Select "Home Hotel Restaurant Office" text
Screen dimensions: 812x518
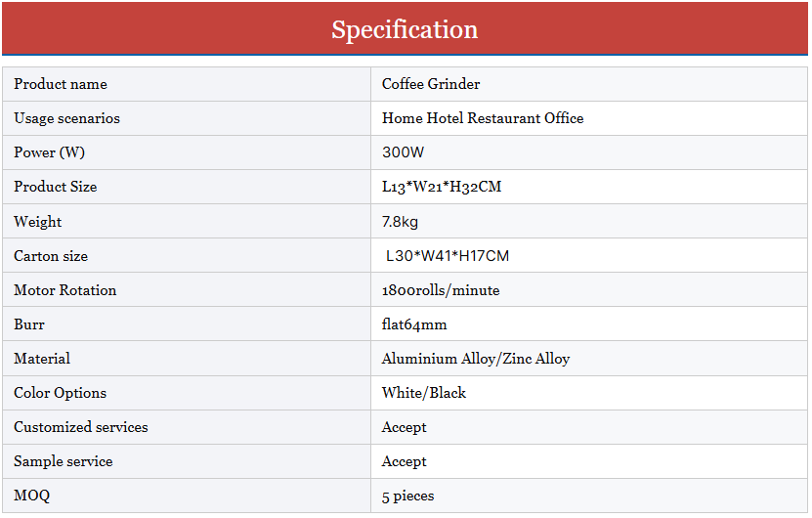483,118
